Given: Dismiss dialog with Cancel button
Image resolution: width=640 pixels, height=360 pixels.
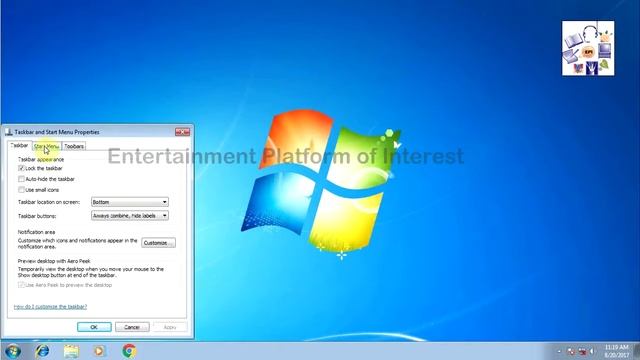Looking at the screenshot, I should tap(132, 327).
